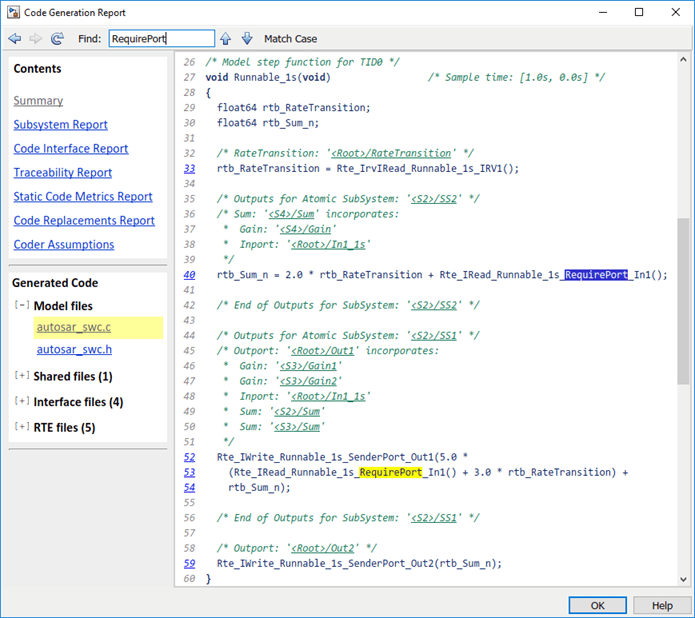Image resolution: width=695 pixels, height=618 pixels.
Task: Open the Code Interface Report page
Action: point(70,149)
